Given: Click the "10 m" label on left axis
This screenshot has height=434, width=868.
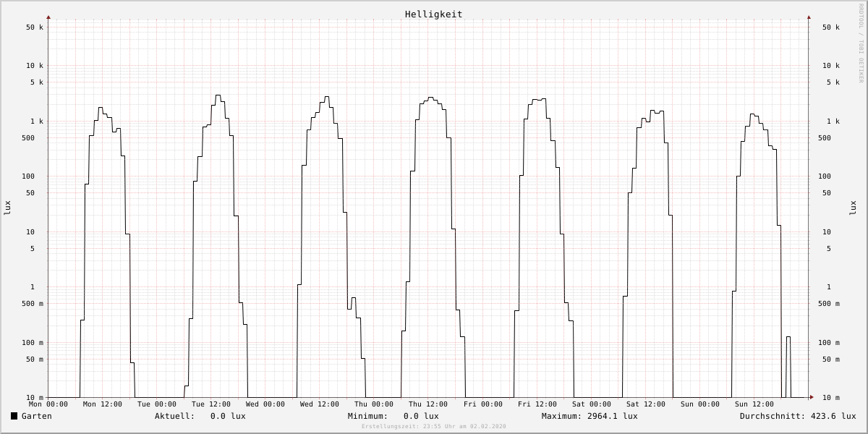Looking at the screenshot, I should (x=35, y=398).
